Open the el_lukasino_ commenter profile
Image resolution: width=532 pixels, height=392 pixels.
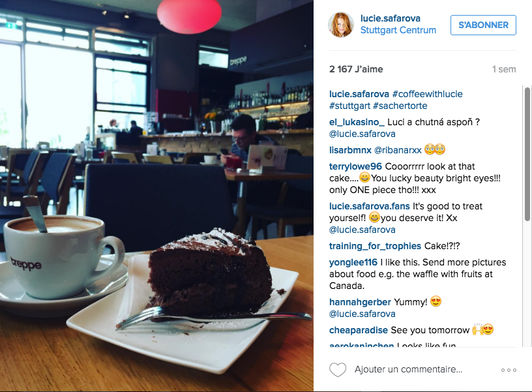[x=357, y=122]
